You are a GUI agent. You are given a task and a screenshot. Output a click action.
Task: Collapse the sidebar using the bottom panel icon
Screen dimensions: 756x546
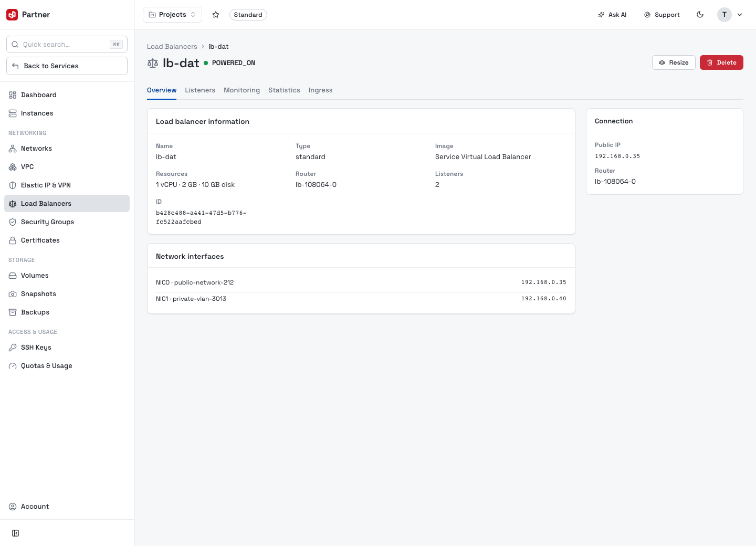16,533
